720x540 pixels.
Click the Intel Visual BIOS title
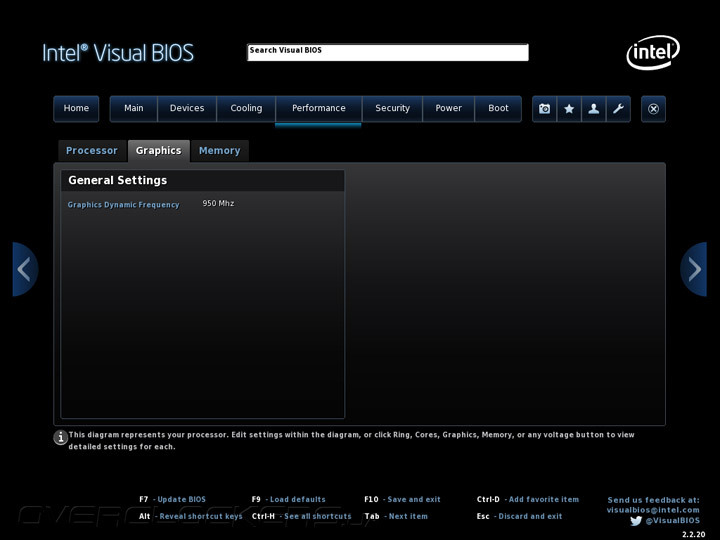pyautogui.click(x=118, y=53)
